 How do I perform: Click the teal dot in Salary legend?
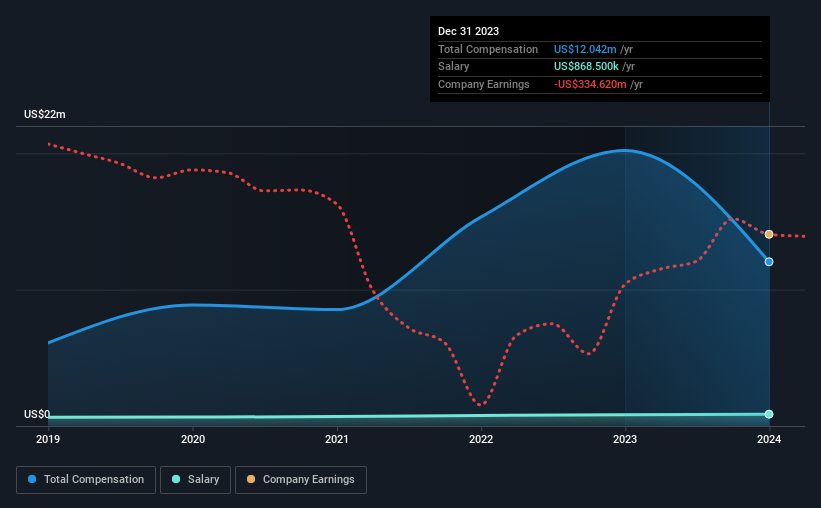tap(176, 479)
